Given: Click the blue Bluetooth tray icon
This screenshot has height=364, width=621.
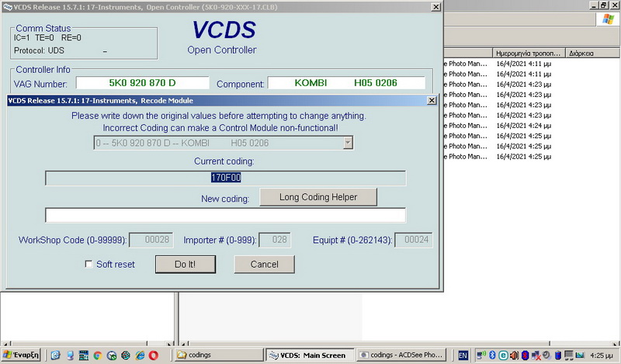Looking at the screenshot, I should pos(492,355).
